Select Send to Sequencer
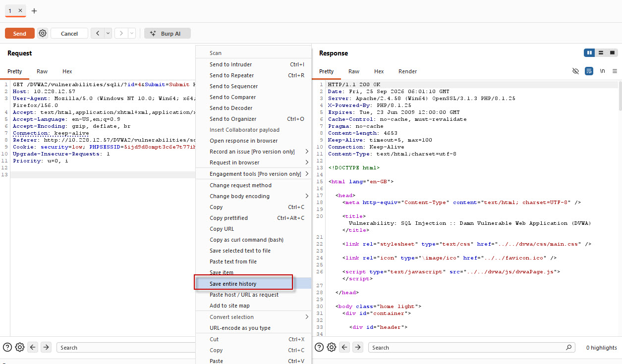The image size is (622, 364). (254, 86)
